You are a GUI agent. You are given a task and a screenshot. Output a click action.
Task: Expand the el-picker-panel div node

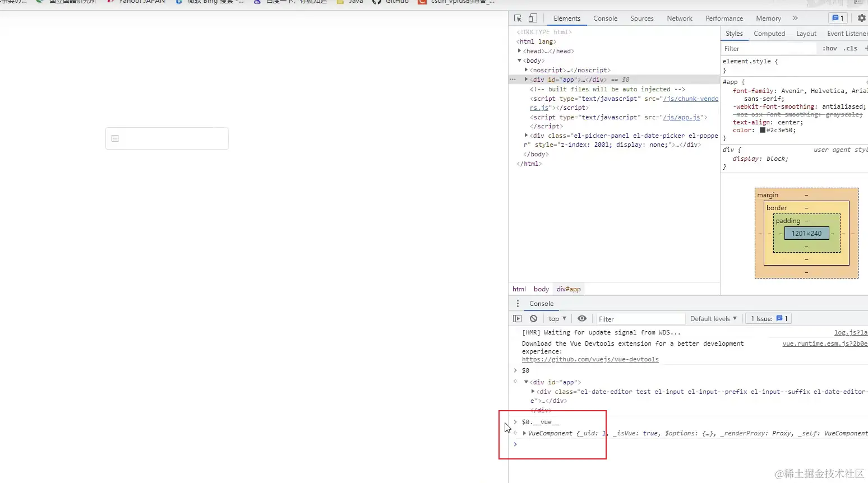pos(526,136)
